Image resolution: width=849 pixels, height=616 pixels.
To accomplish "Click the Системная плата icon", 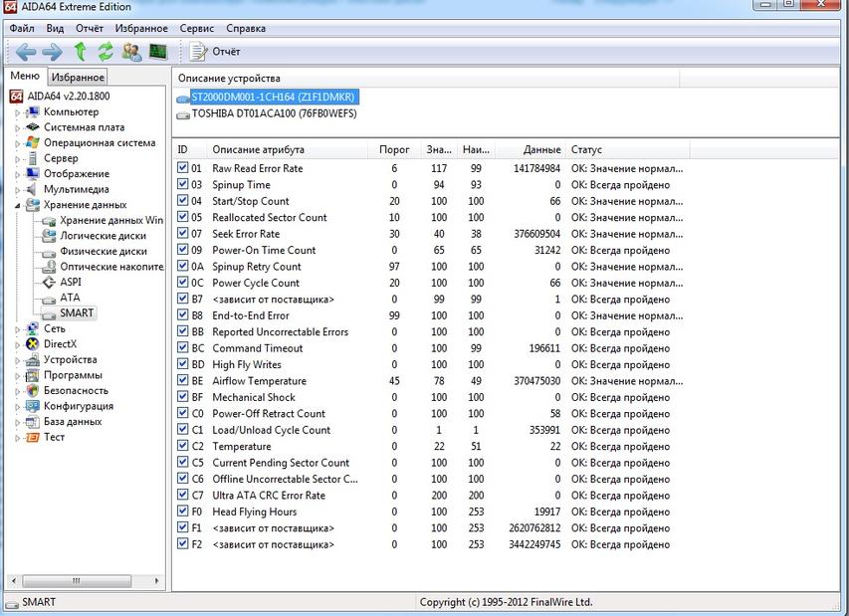I will click(x=33, y=126).
